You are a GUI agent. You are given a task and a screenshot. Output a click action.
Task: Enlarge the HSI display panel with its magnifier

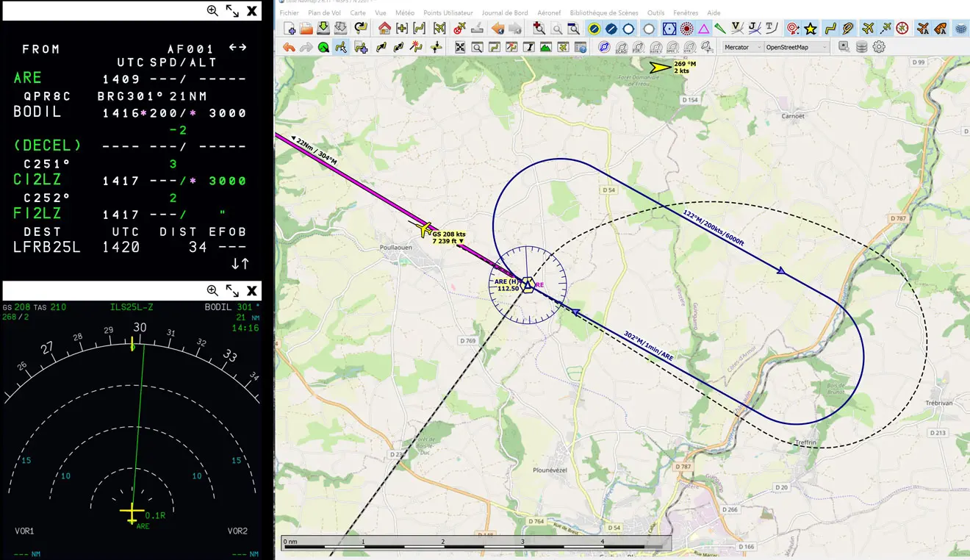(212, 290)
